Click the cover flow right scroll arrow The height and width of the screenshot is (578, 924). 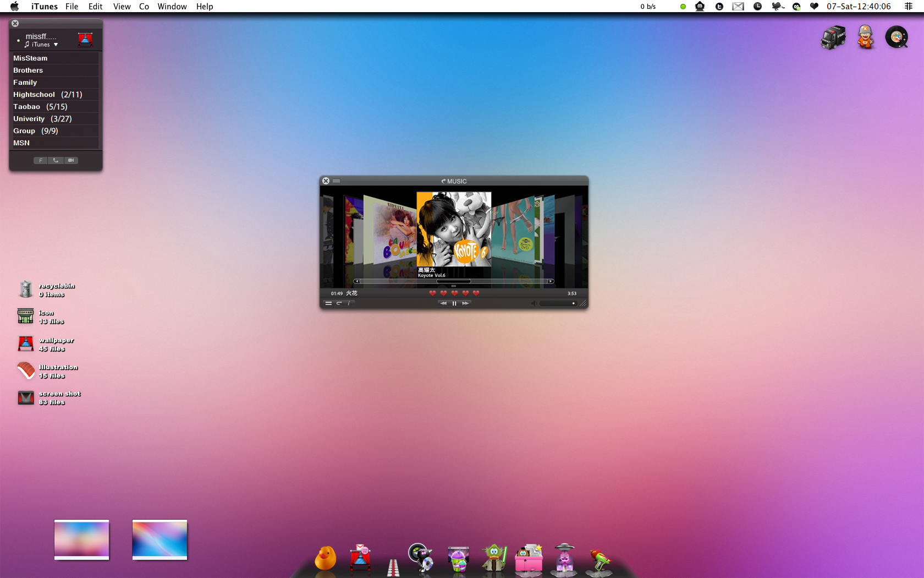pyautogui.click(x=551, y=281)
